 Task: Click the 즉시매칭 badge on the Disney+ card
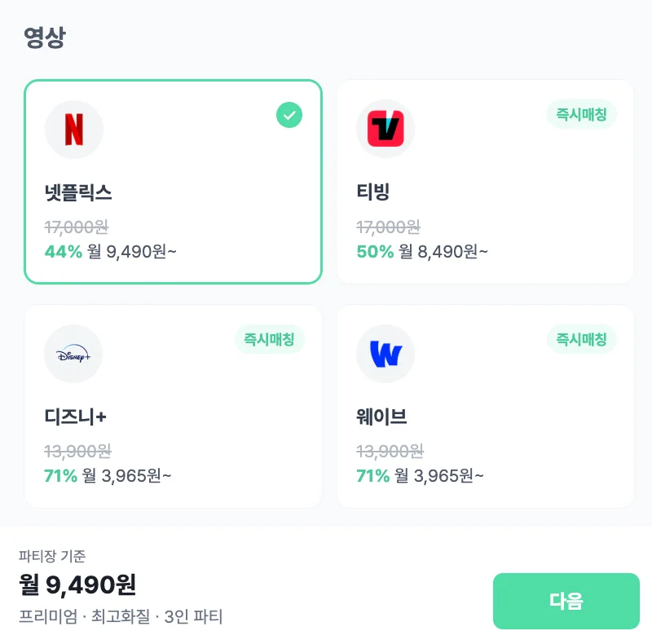click(x=270, y=340)
